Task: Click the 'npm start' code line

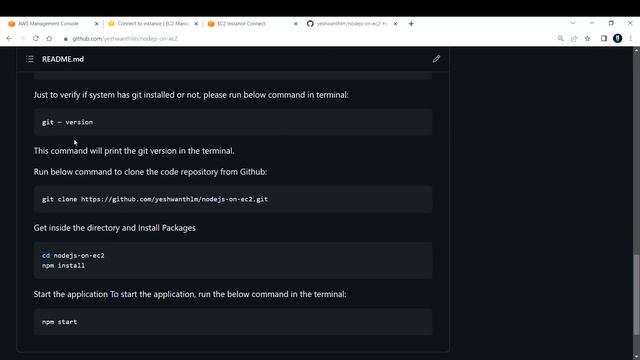Action: (59, 322)
